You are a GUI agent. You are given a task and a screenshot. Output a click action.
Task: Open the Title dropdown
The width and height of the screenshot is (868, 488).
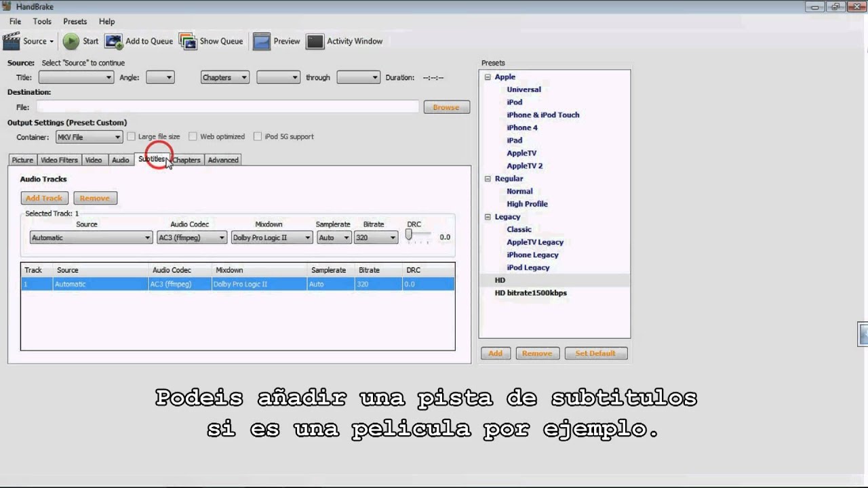(x=76, y=77)
